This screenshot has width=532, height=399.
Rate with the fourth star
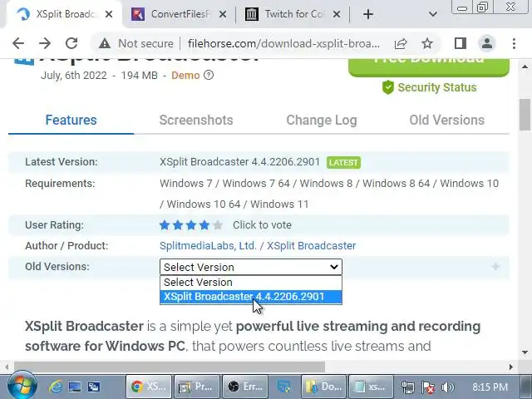(204, 225)
